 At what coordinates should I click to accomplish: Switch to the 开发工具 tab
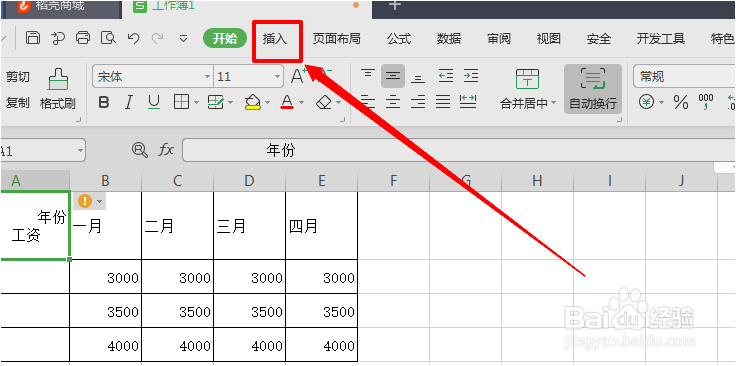pos(660,38)
